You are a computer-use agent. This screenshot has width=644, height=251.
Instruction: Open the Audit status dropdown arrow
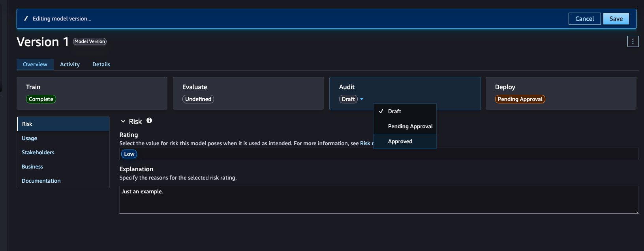[x=362, y=99]
